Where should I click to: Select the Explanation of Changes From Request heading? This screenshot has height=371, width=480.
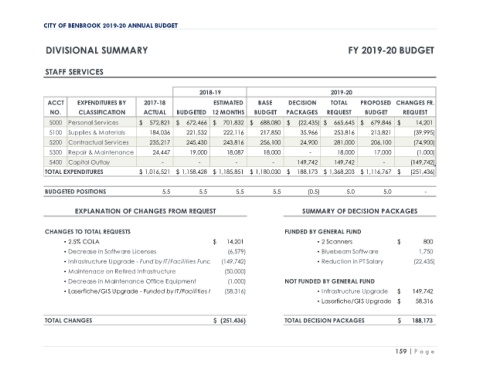(x=145, y=211)
